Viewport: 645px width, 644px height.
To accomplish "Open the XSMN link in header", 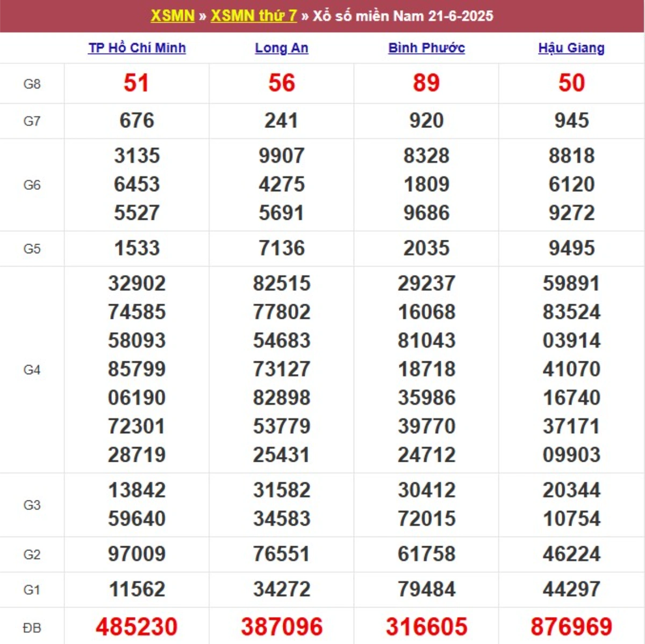I will coord(173,16).
